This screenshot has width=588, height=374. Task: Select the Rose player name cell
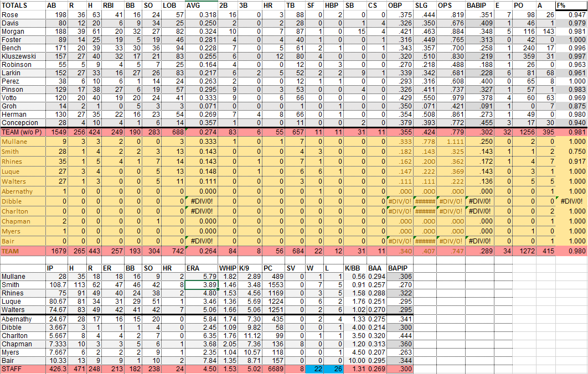click(x=23, y=14)
